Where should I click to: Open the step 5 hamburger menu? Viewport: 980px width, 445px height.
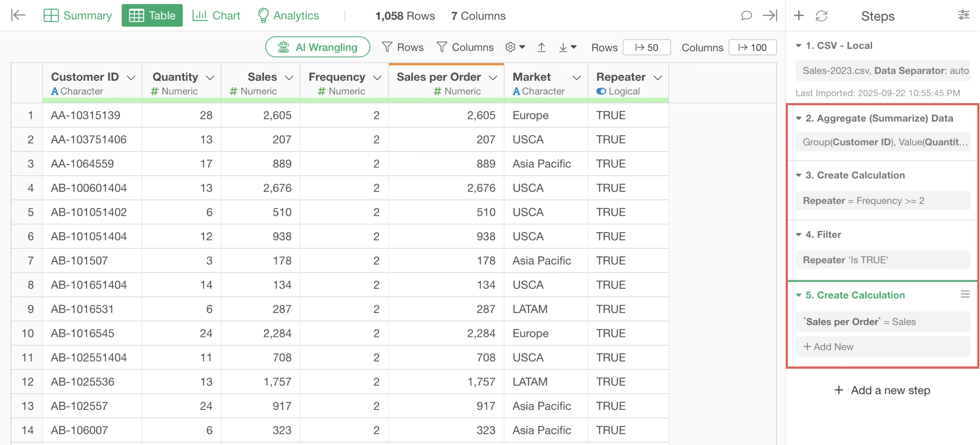[x=965, y=294]
